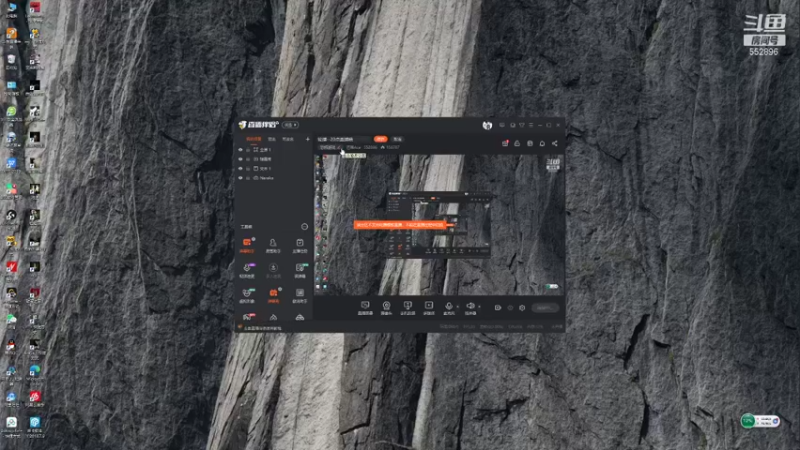Screen dimensions: 800x450
Task: Edit the stream title field
Action: pyautogui.click(x=344, y=139)
